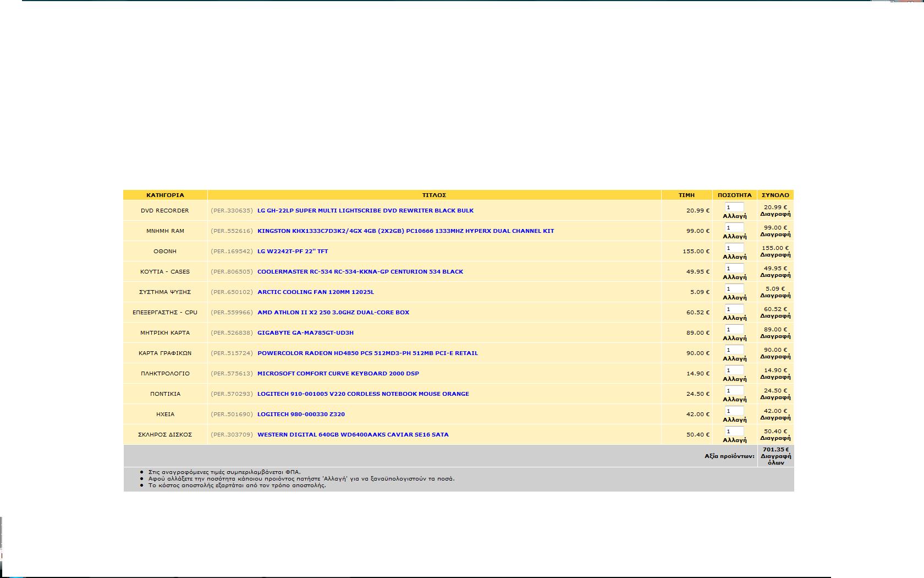The height and width of the screenshot is (578, 924).
Task: Click quantity field for Logitech Z320 row
Action: (734, 411)
